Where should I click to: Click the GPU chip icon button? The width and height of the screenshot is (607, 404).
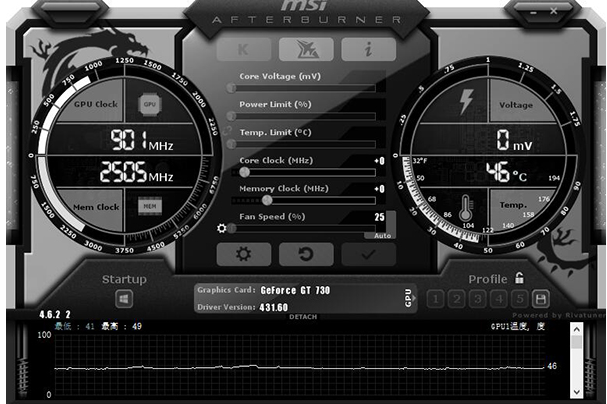click(150, 104)
